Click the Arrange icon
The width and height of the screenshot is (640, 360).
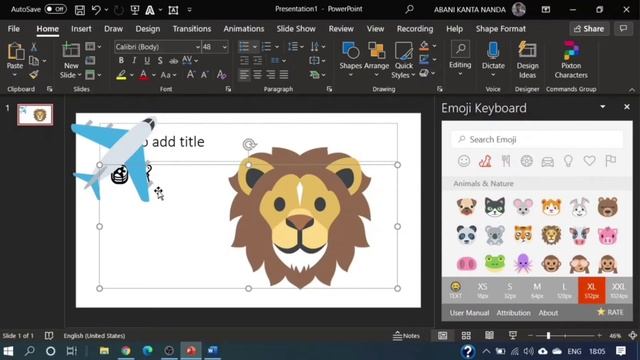click(x=376, y=51)
